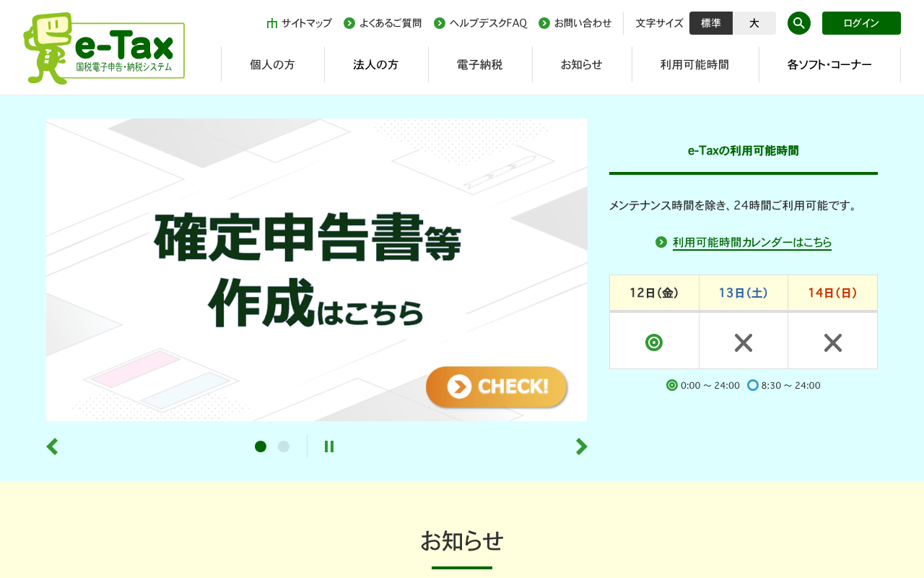The height and width of the screenshot is (578, 924).
Task: Click the e-Taxの利用可能時間 heading
Action: (x=744, y=151)
